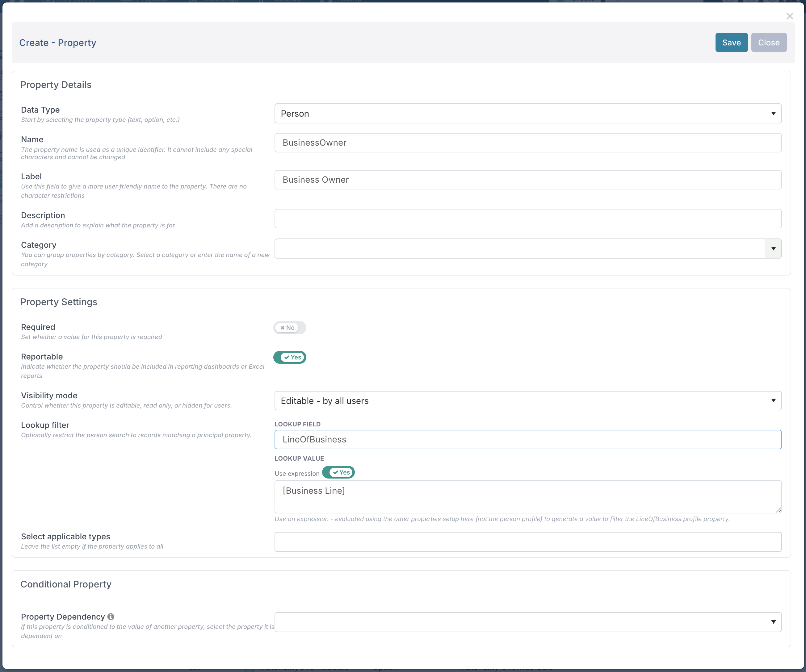Screen dimensions: 806x672
Task: Click the Close button
Action: pyautogui.click(x=768, y=43)
